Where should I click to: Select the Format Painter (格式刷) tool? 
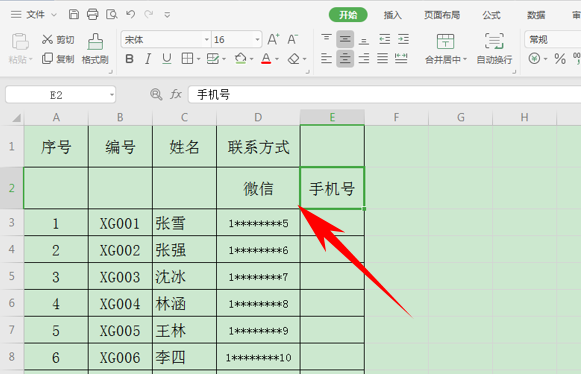click(95, 49)
